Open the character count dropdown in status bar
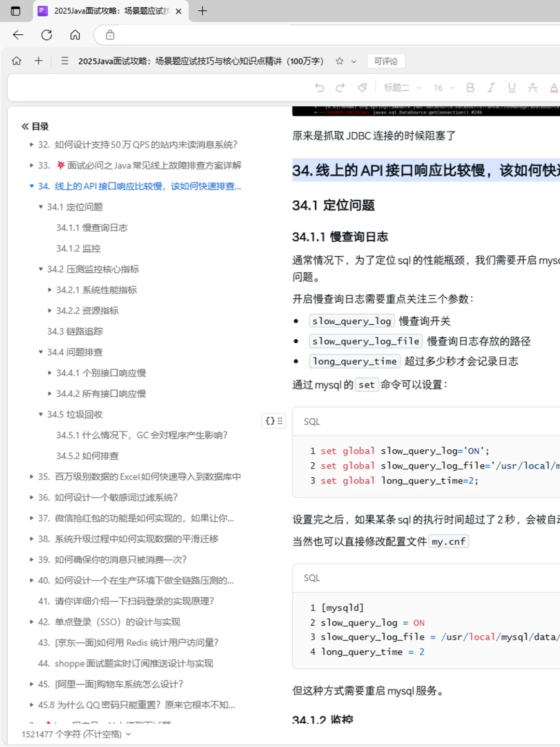The height and width of the screenshot is (747, 560). 128,734
